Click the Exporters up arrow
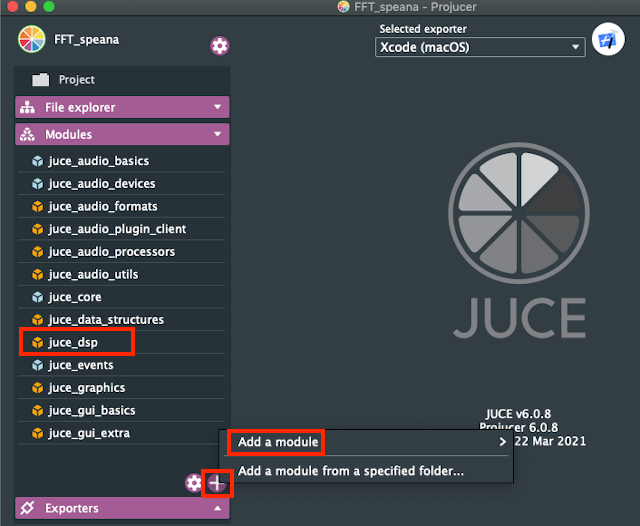 (218, 508)
